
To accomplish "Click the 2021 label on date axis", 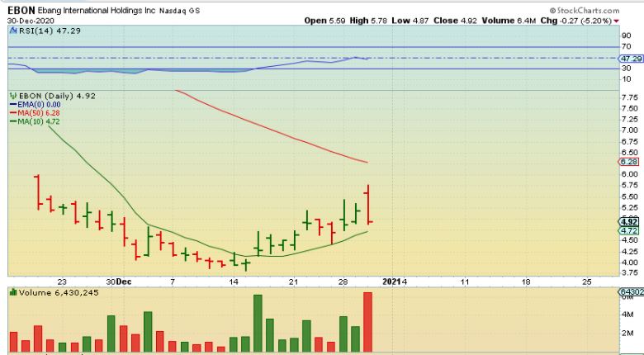I will [392, 282].
